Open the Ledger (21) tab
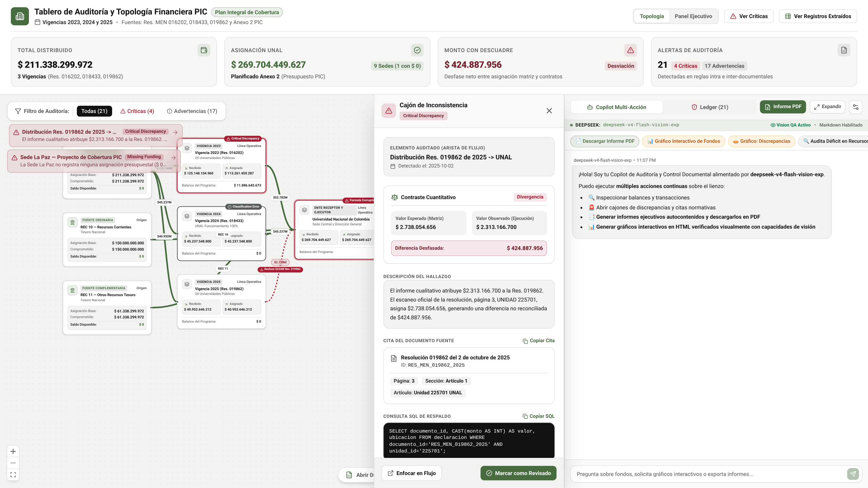 tap(710, 107)
